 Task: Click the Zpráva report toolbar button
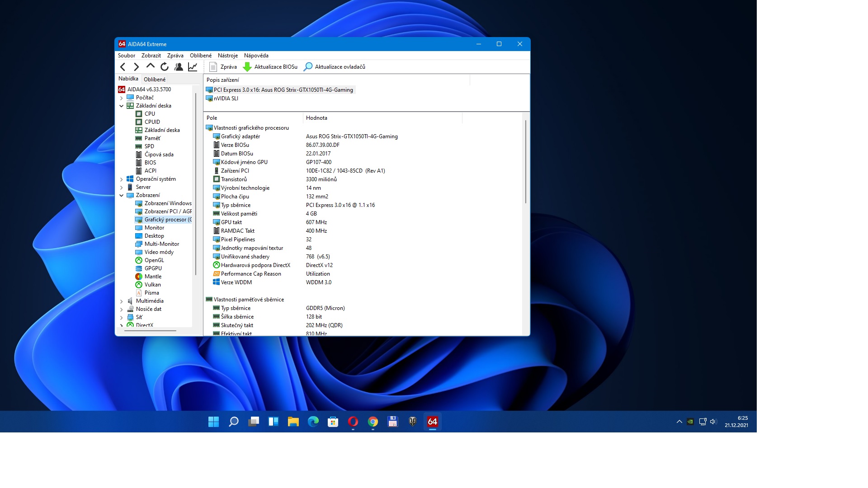point(223,67)
